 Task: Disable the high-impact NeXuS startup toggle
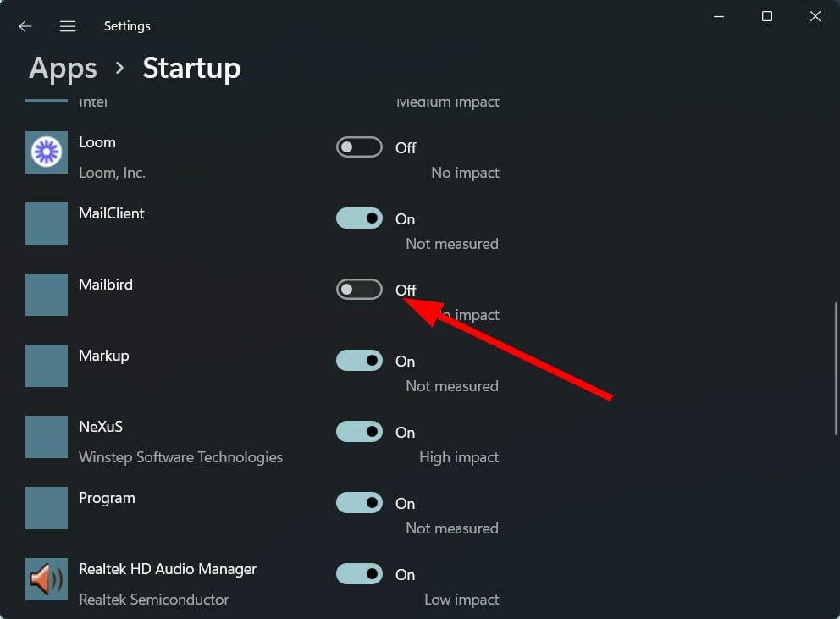pyautogui.click(x=359, y=431)
